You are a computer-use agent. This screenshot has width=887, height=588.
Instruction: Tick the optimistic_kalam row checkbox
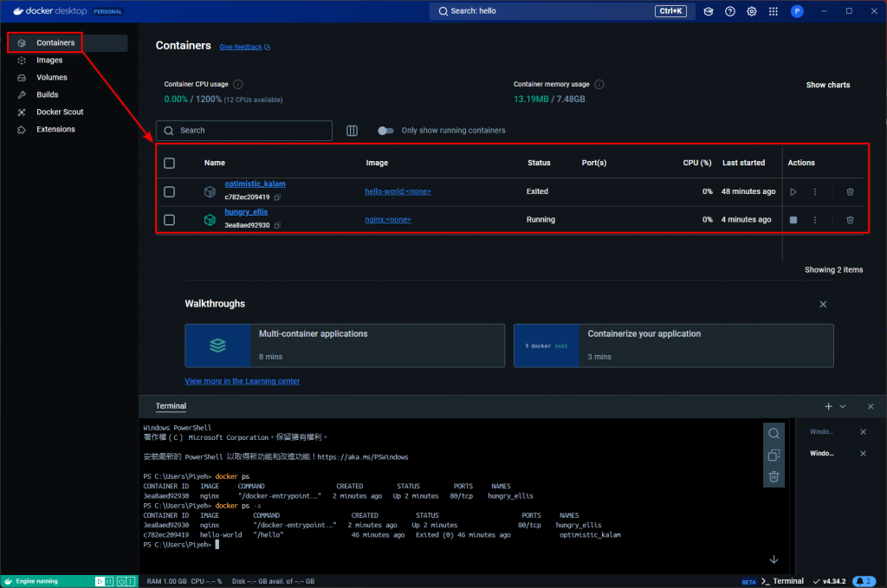tap(169, 191)
